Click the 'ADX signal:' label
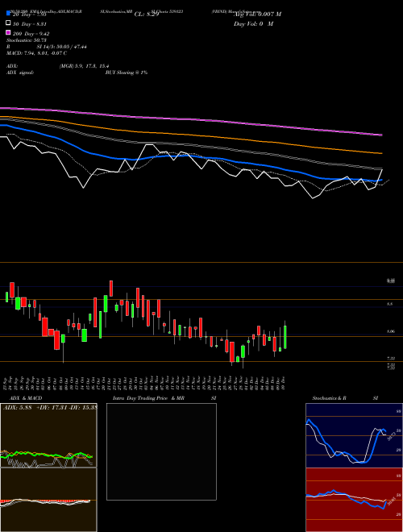Viewport: 403px width, 532px height. [20, 73]
